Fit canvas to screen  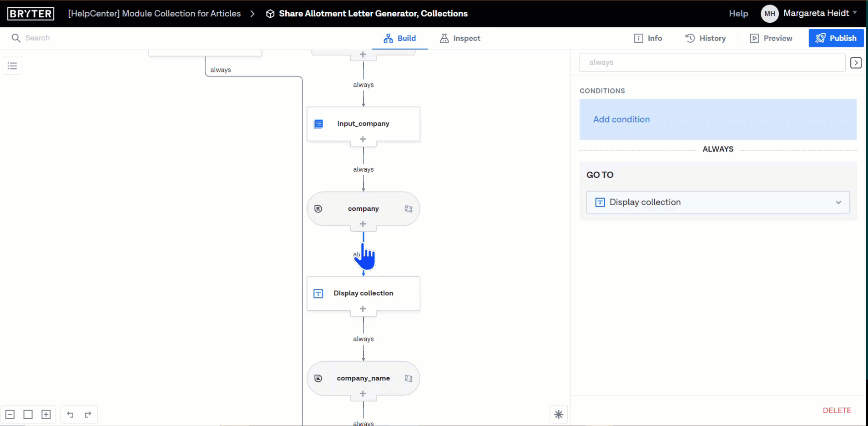tap(28, 414)
